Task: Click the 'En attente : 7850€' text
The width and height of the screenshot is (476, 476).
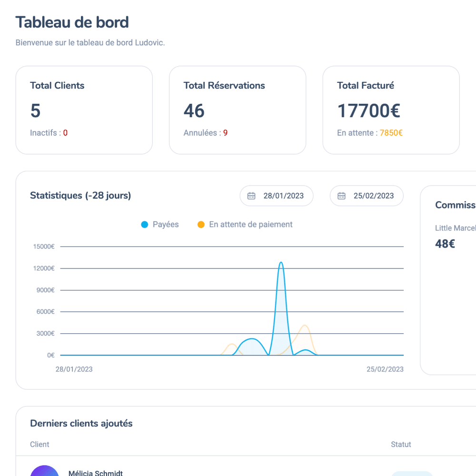Action: click(370, 133)
